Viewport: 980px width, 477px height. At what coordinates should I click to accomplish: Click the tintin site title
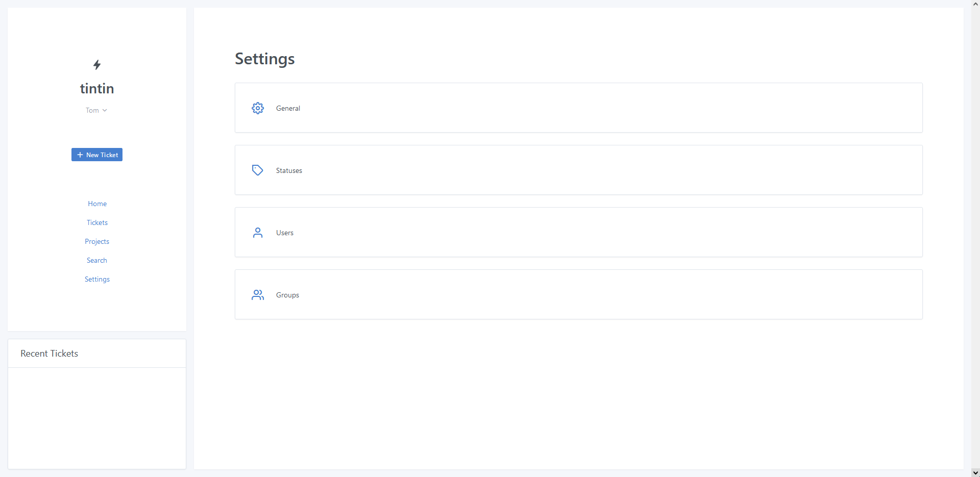point(97,89)
